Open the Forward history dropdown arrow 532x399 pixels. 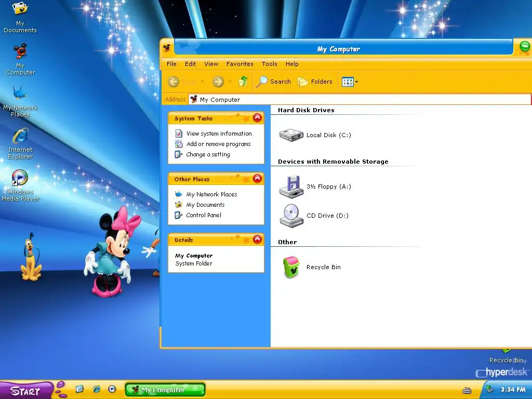coord(230,82)
